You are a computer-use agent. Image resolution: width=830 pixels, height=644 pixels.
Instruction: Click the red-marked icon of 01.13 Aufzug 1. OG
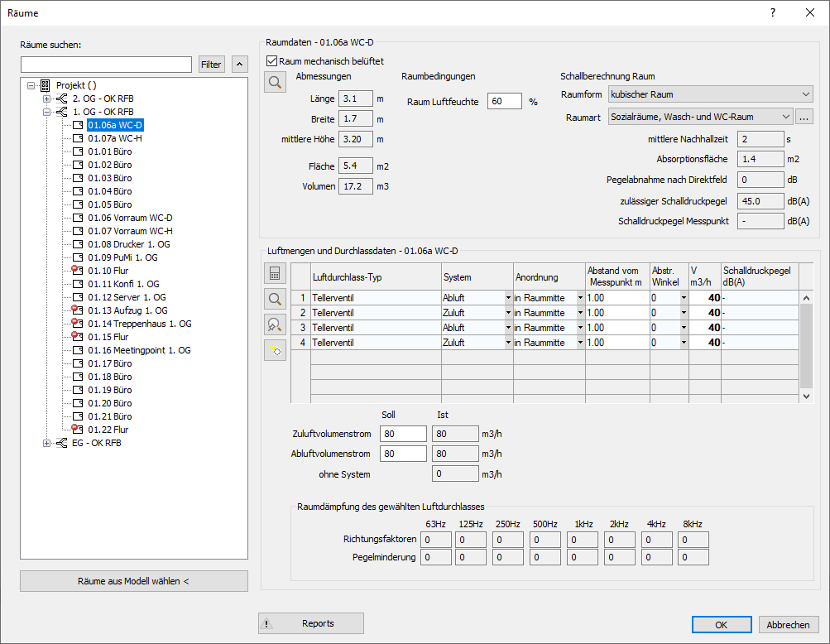(77, 310)
